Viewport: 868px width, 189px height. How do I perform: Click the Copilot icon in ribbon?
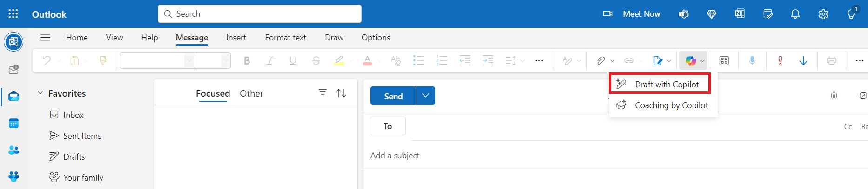(691, 60)
